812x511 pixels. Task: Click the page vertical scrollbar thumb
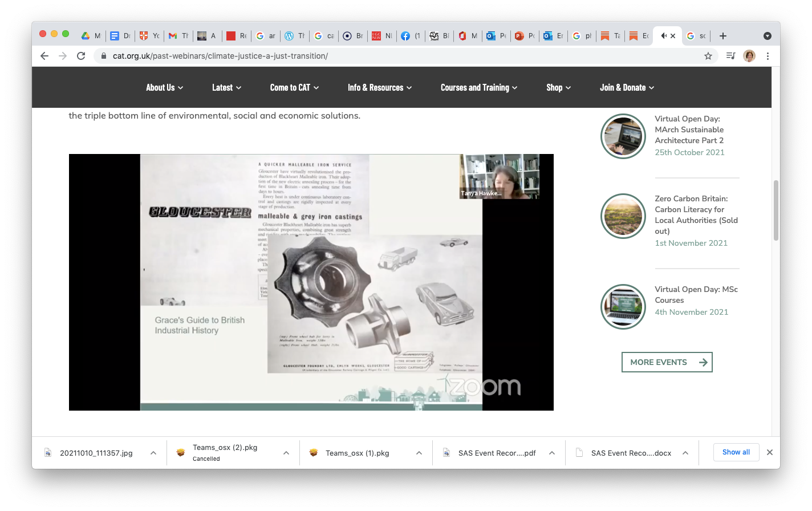(776, 210)
